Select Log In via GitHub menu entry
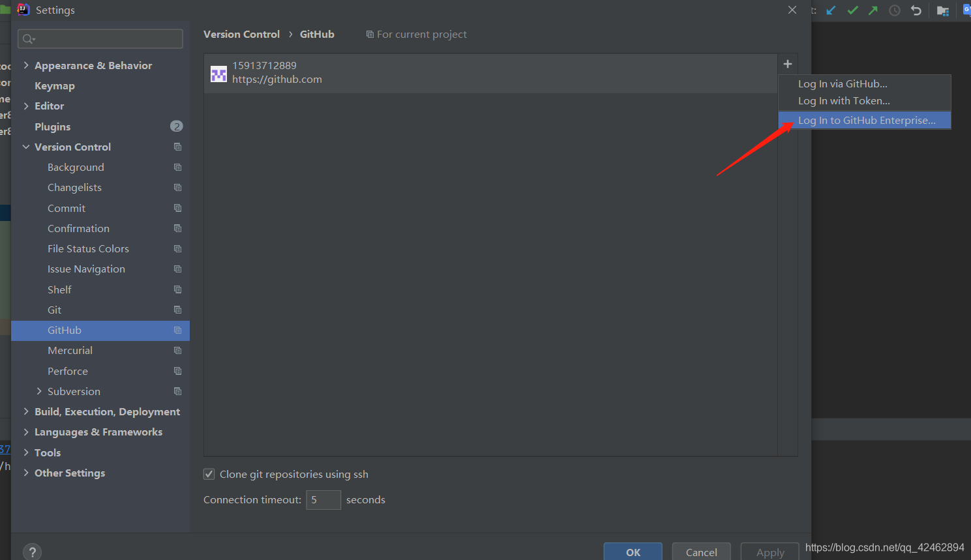The height and width of the screenshot is (560, 971). 865,84
